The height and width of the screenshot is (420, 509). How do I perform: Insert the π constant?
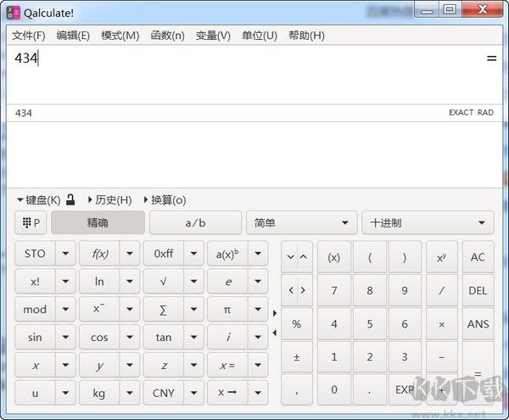click(227, 310)
